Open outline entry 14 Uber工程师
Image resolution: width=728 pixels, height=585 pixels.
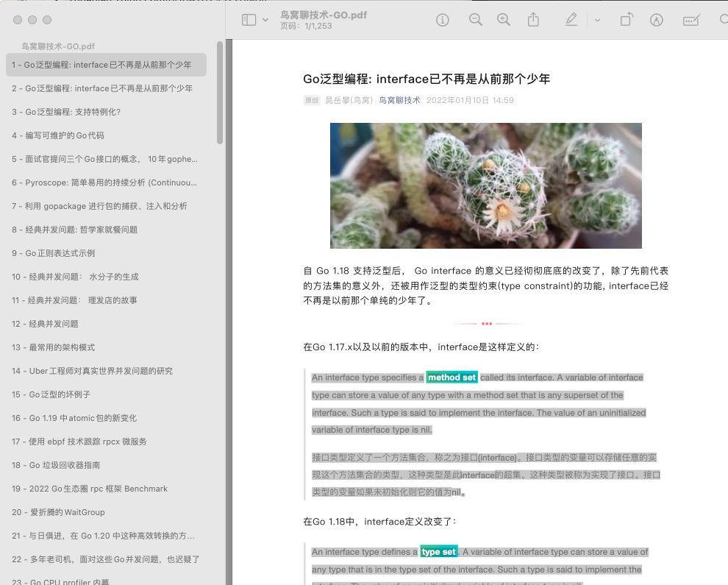(x=107, y=371)
